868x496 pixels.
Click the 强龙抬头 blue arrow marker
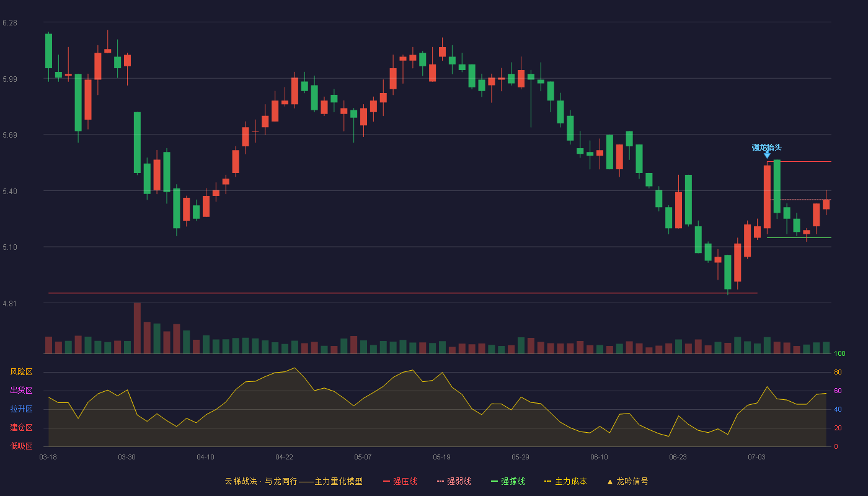click(767, 154)
